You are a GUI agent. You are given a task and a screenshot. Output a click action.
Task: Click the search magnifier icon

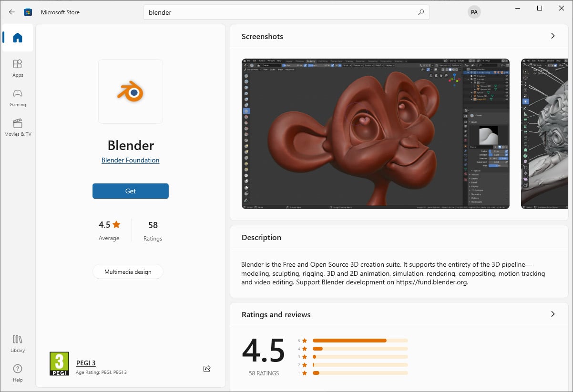point(420,12)
